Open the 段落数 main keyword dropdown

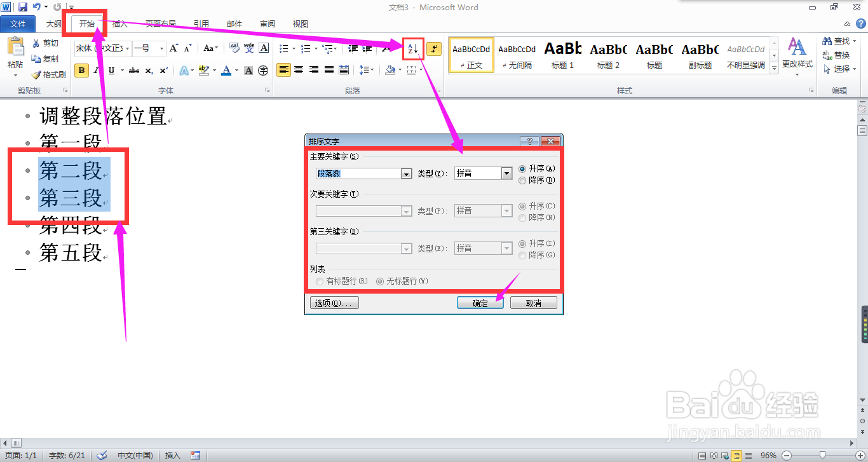pos(406,173)
